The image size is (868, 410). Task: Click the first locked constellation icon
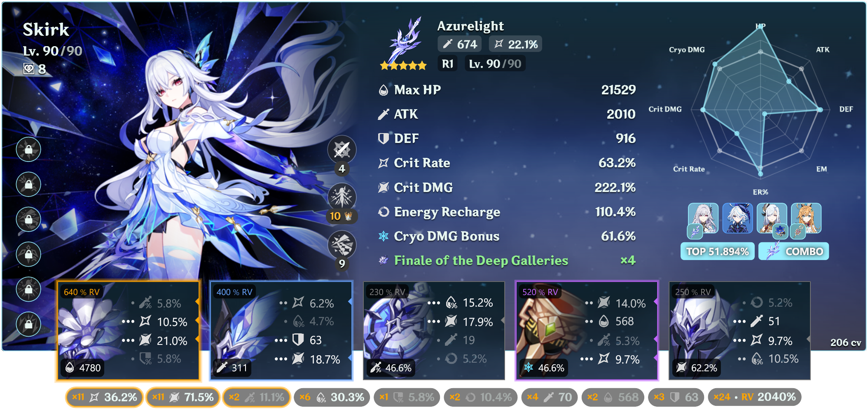[28, 149]
